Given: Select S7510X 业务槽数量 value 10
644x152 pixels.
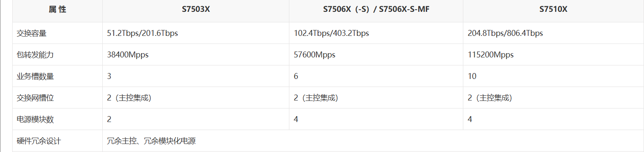Looking at the screenshot, I should [472, 76].
